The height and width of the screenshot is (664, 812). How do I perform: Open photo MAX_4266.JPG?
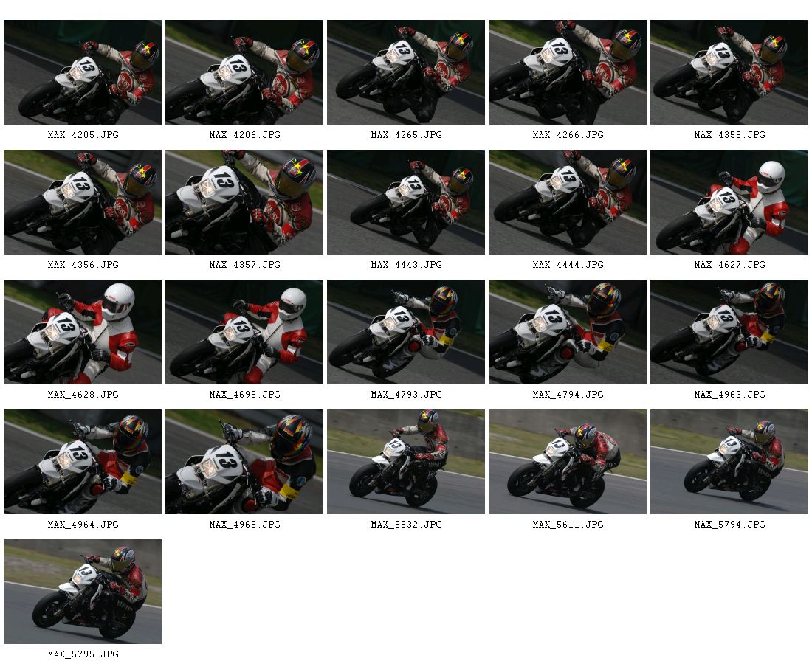[x=568, y=72]
